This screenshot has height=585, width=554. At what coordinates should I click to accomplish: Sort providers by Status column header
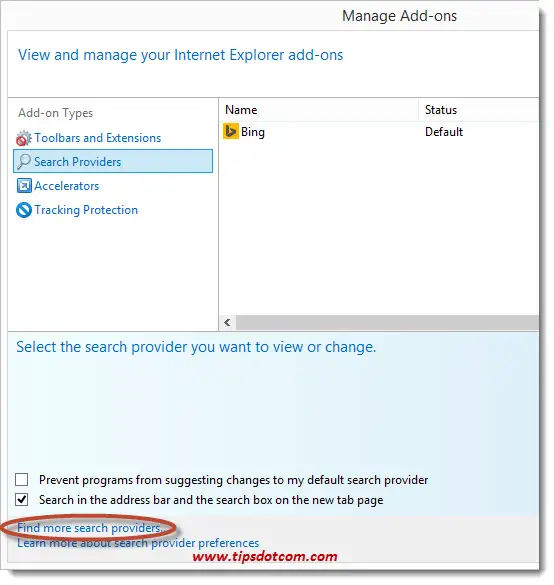click(x=479, y=110)
